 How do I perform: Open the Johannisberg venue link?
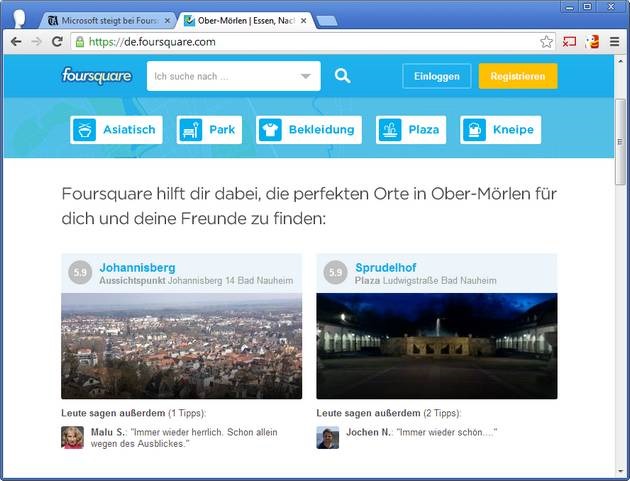point(137,268)
